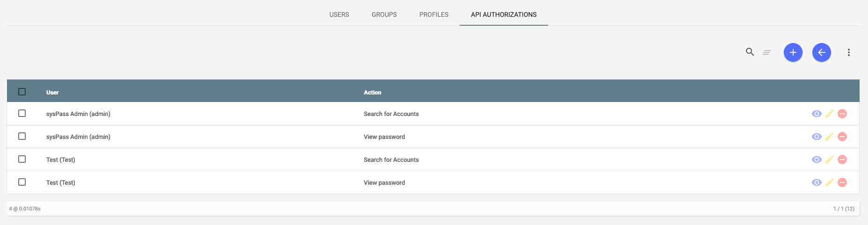Edit Test user's Search for Accounts authorization
868x225 pixels.
coord(829,160)
